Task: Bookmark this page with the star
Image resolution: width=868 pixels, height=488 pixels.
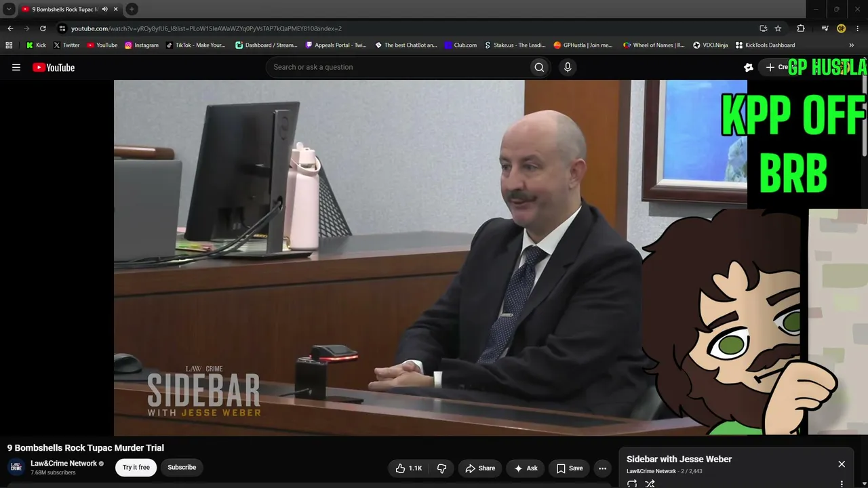Action: [778, 28]
